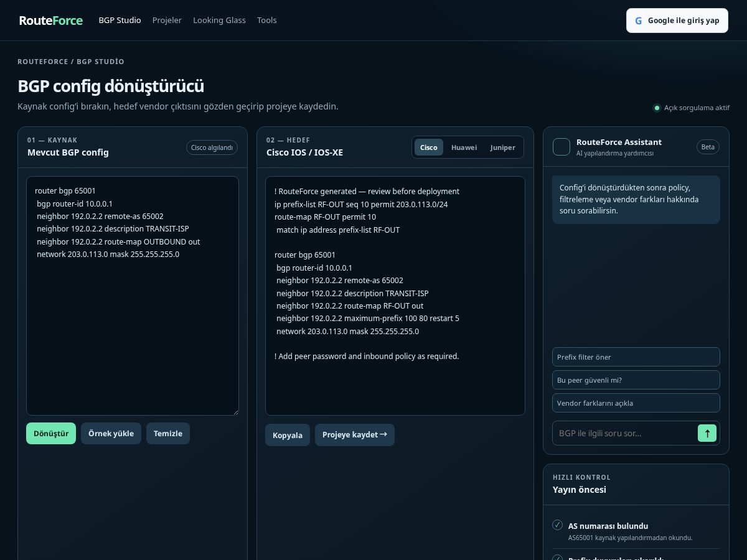Click the Beta badge
The width and height of the screenshot is (747, 560).
tap(708, 147)
